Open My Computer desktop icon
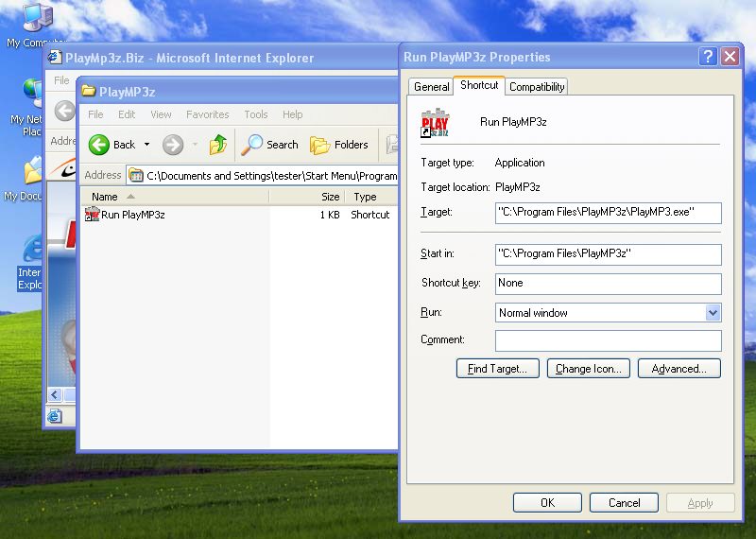 [x=38, y=18]
